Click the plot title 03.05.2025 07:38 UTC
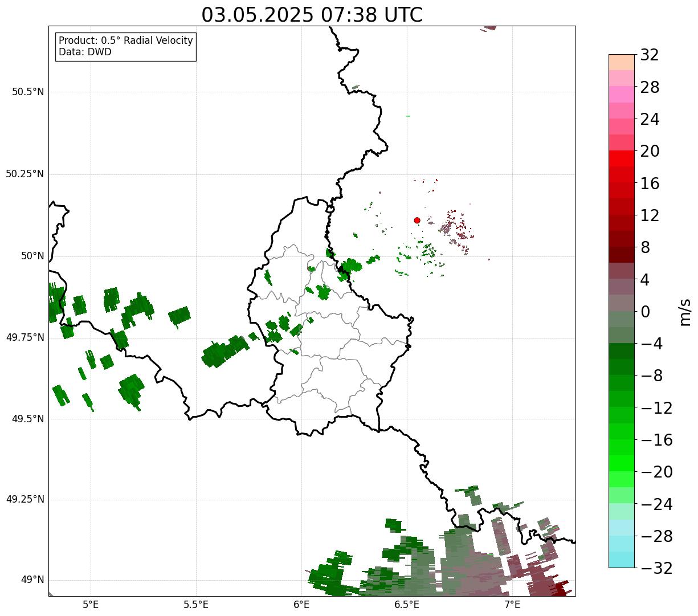 312,15
